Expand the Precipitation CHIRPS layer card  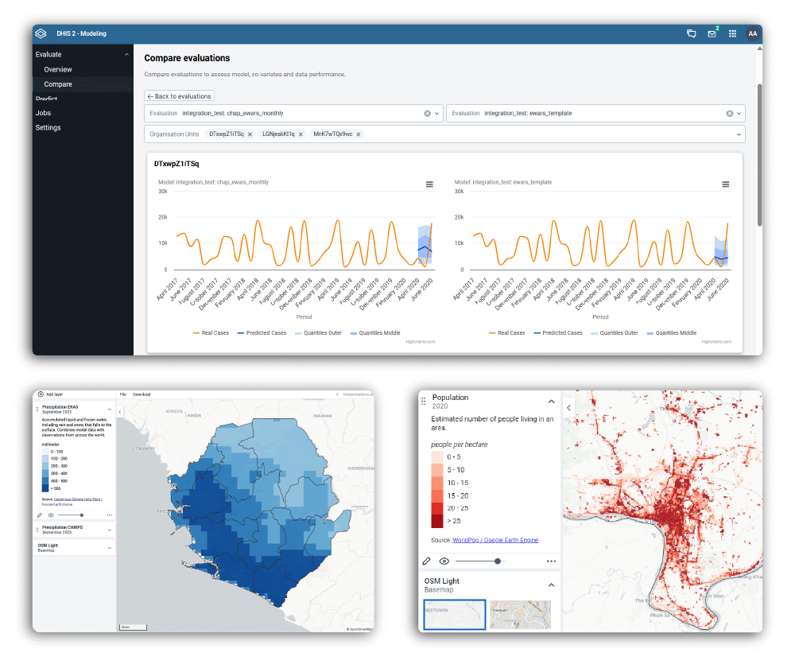tap(109, 529)
